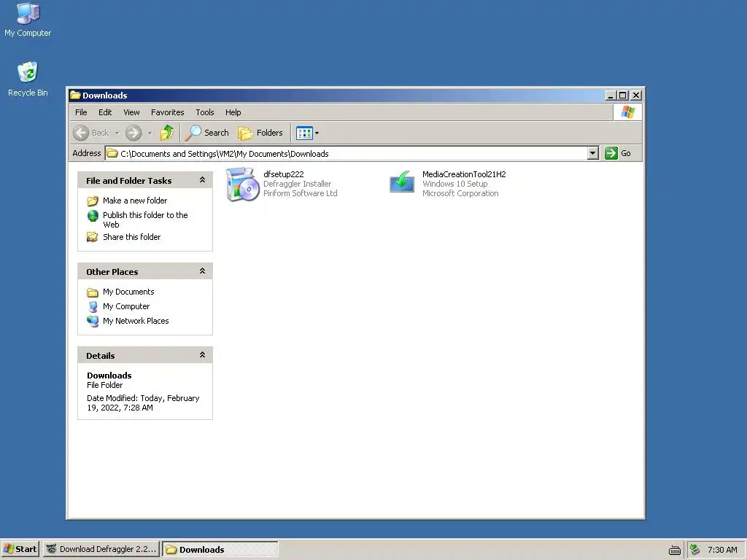
Task: Click the My Computer icon in Other Places
Action: (x=93, y=307)
